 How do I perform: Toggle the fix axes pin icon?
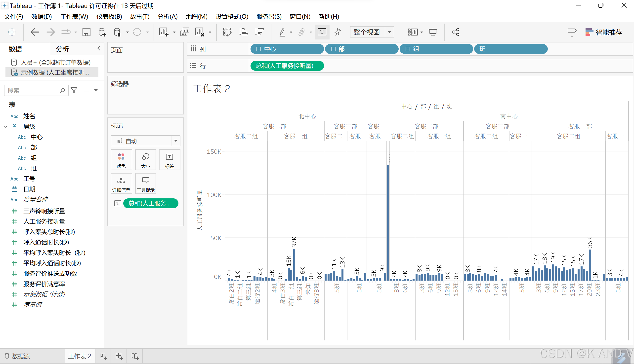click(x=338, y=32)
